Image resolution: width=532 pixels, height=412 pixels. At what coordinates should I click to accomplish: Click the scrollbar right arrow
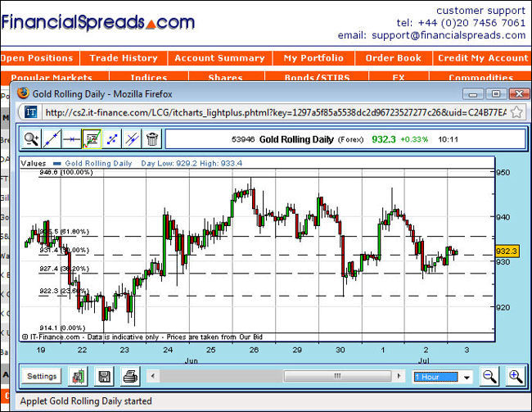pos(399,376)
